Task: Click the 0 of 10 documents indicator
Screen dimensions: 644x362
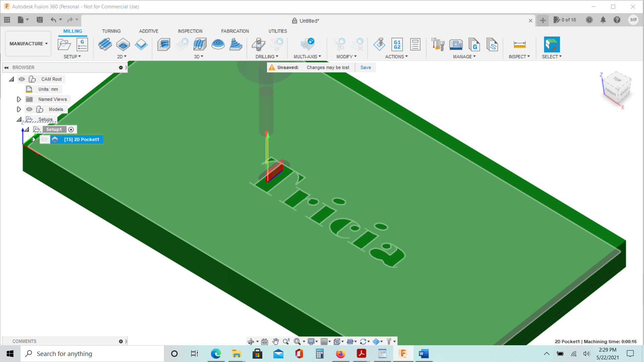Action: pos(565,20)
